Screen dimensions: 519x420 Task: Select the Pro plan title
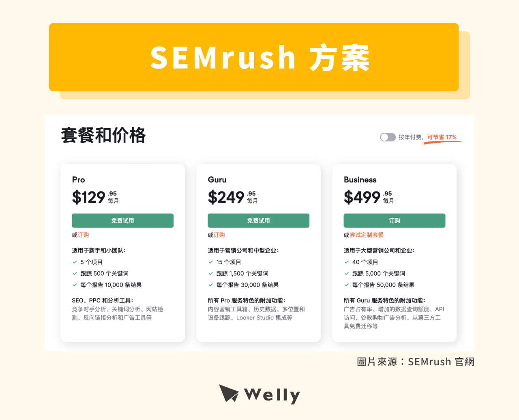[x=79, y=180]
